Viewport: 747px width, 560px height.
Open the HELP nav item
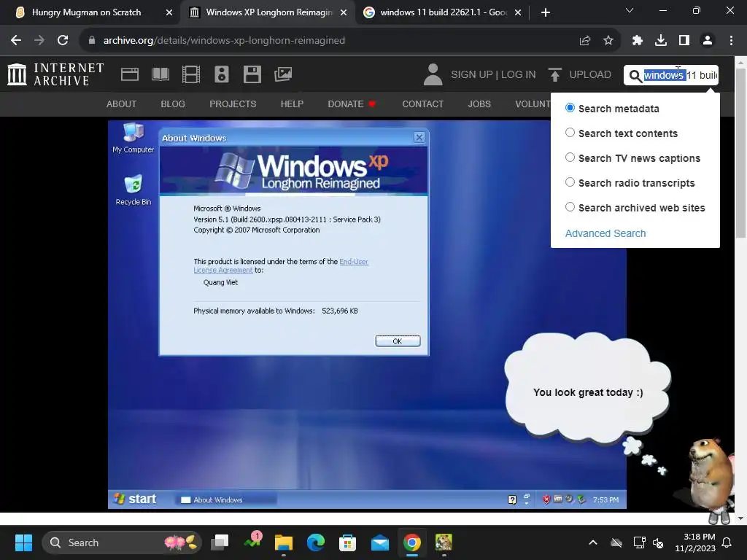292,104
